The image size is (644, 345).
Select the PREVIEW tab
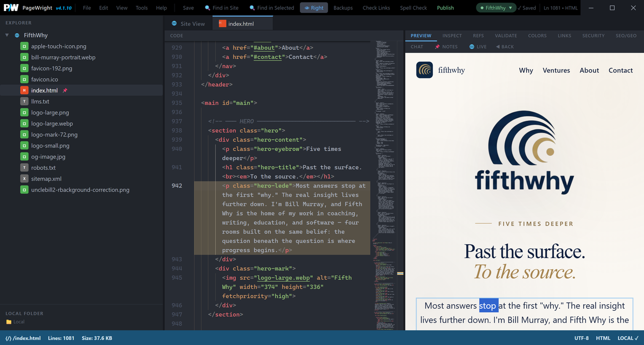[x=421, y=36]
